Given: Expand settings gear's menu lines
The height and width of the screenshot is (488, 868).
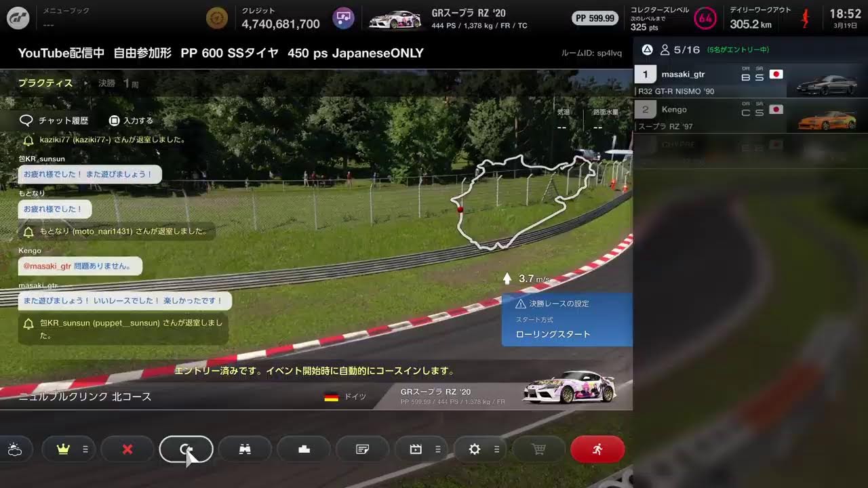Looking at the screenshot, I should coord(497,449).
